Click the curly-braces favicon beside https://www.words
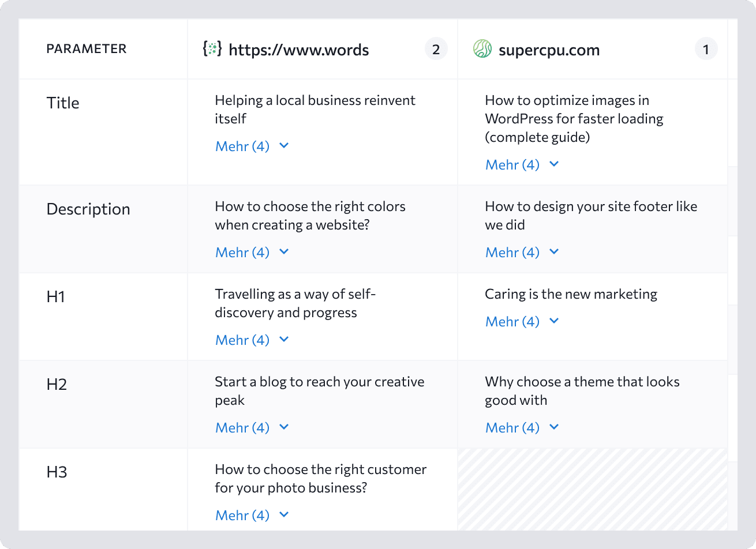Image resolution: width=756 pixels, height=549 pixels. (212, 48)
